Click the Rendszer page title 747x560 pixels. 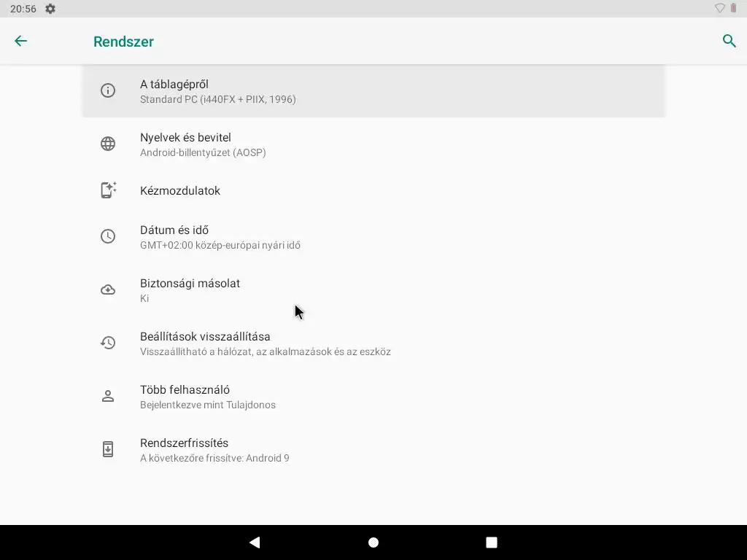(x=123, y=42)
